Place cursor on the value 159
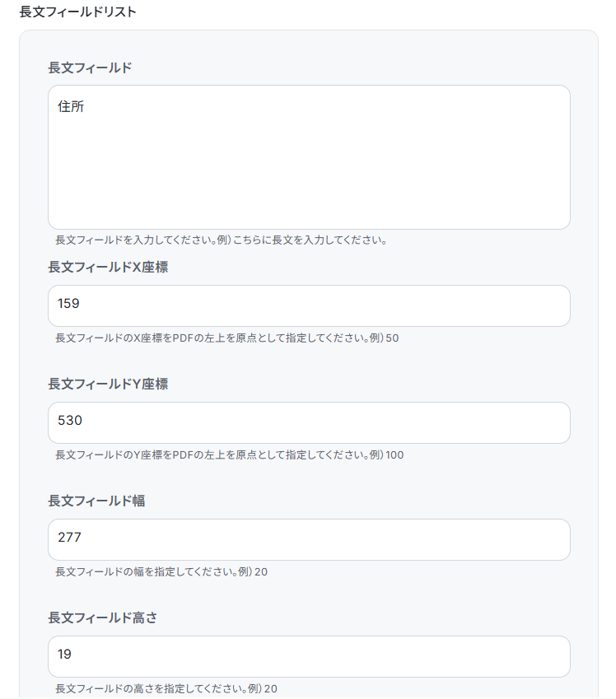Image resolution: width=616 pixels, height=699 pixels. 68,304
